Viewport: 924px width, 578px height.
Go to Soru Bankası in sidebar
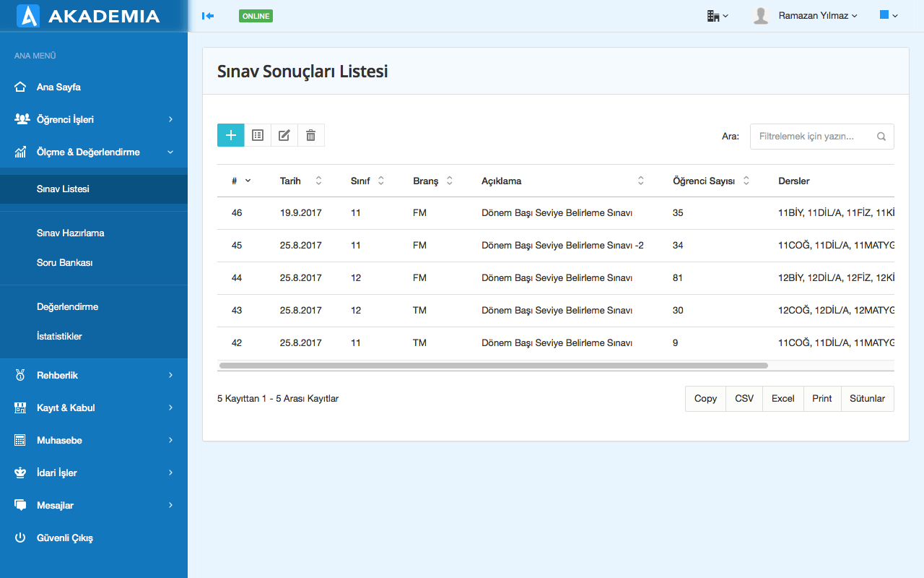[x=65, y=263]
